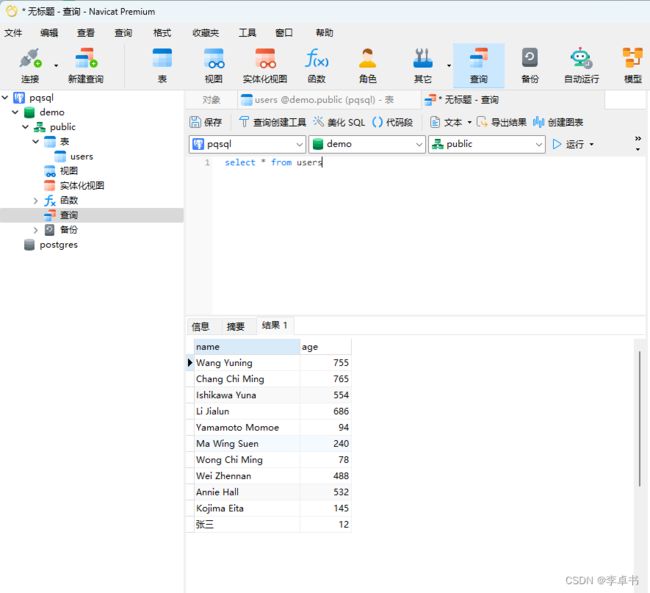Click the name column header

pyautogui.click(x=247, y=347)
